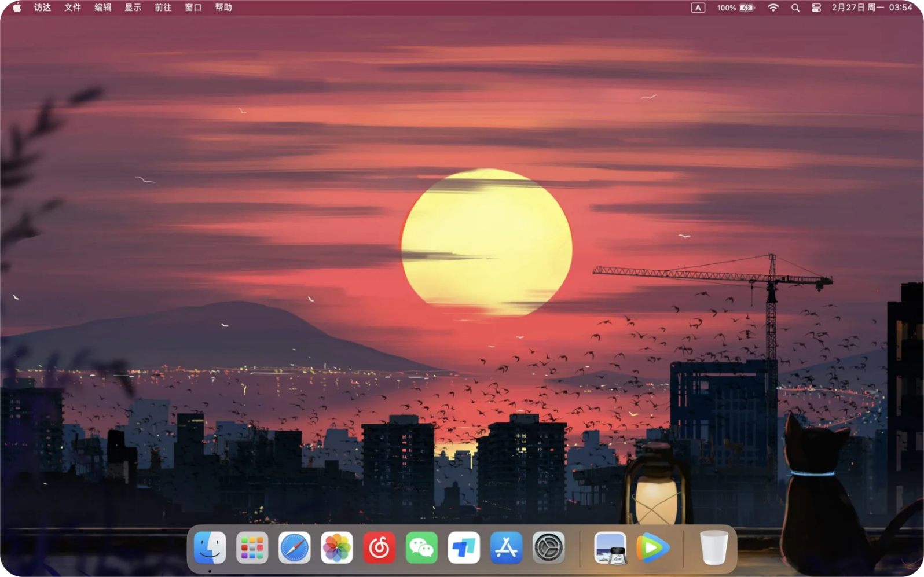Open the App Store from dock
924x577 pixels.
pos(506,547)
